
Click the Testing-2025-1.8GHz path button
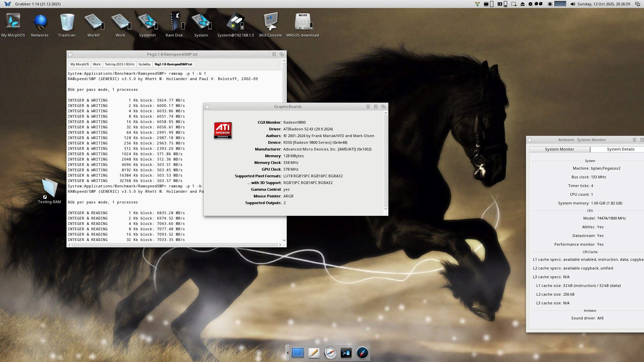tap(119, 64)
